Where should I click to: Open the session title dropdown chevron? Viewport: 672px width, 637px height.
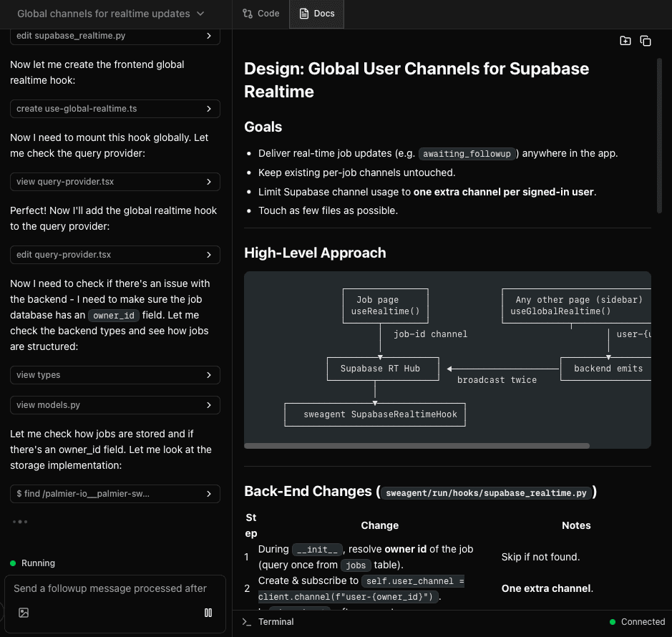(200, 14)
